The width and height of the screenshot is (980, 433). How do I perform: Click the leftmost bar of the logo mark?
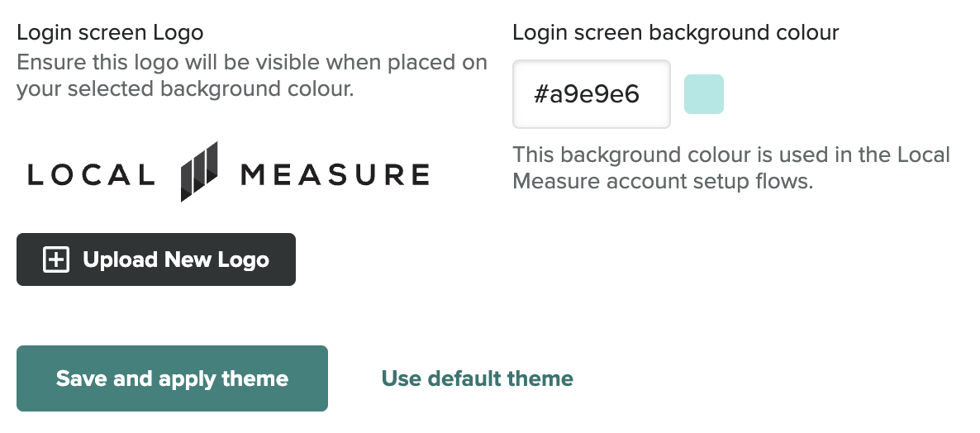[187, 179]
